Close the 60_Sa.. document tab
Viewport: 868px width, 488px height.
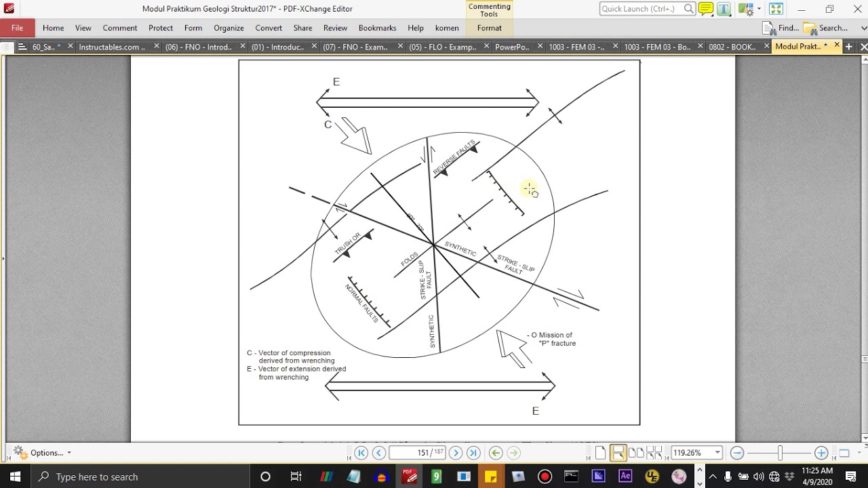pos(70,46)
